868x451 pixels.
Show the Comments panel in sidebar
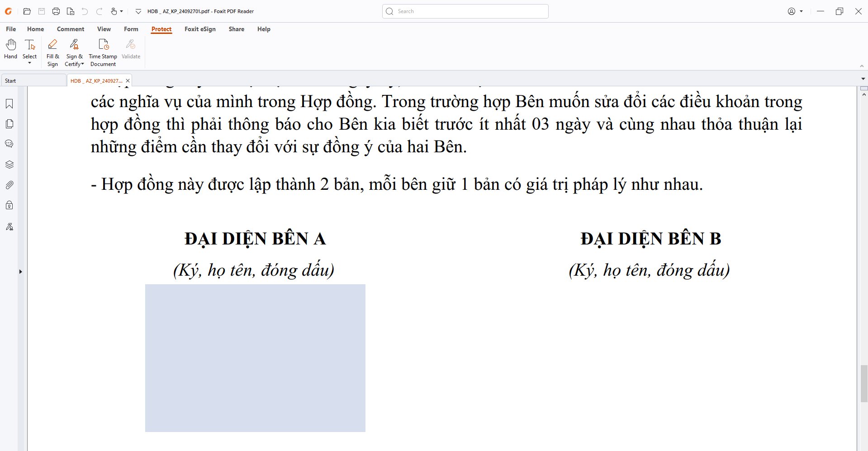(9, 144)
